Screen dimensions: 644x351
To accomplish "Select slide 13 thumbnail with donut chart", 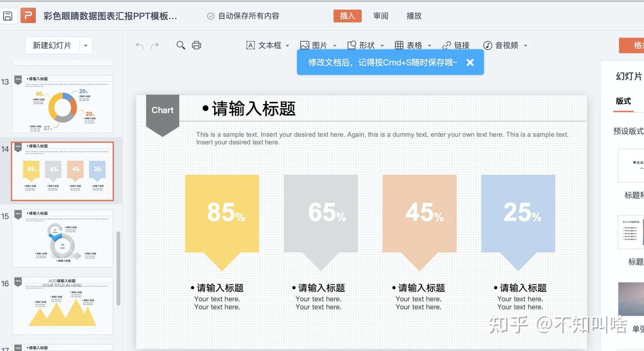I will [x=62, y=104].
